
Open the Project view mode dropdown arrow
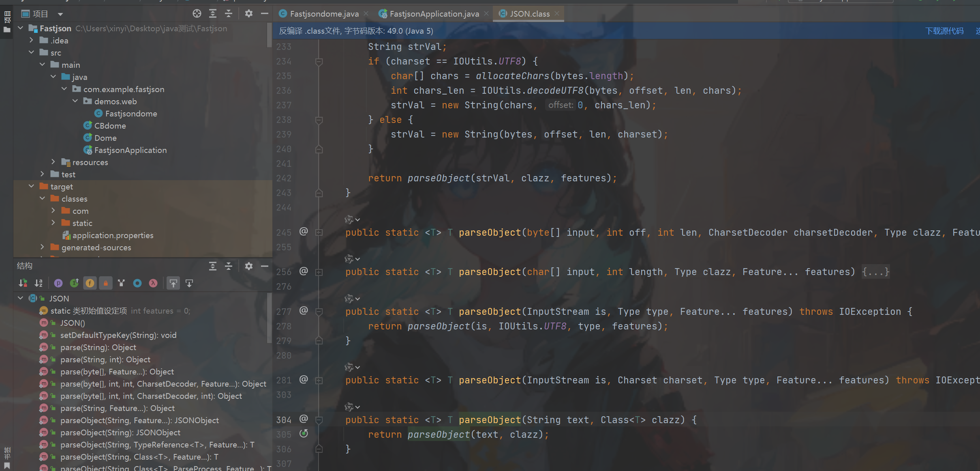coord(60,14)
